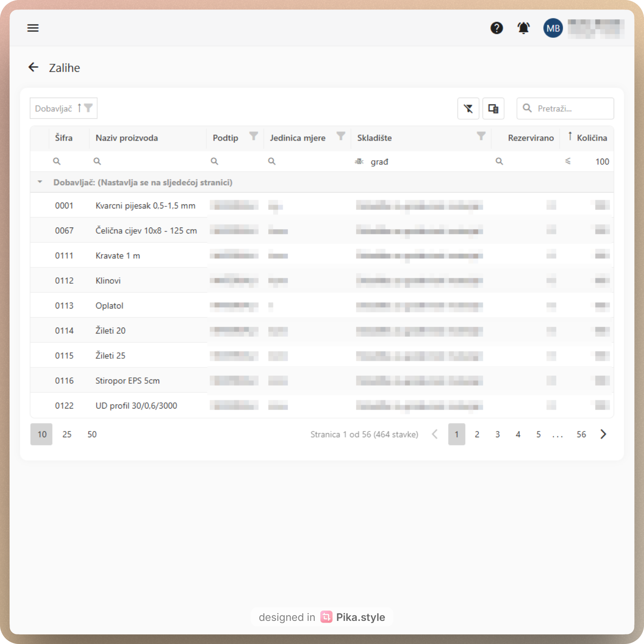Open the Skladište column filter funnel
This screenshot has width=644, height=644.
tap(481, 136)
